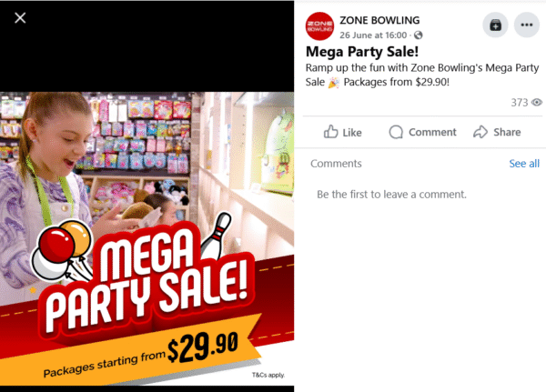The width and height of the screenshot is (546, 392).
Task: Save the post using the bookmark icon
Action: [x=495, y=25]
